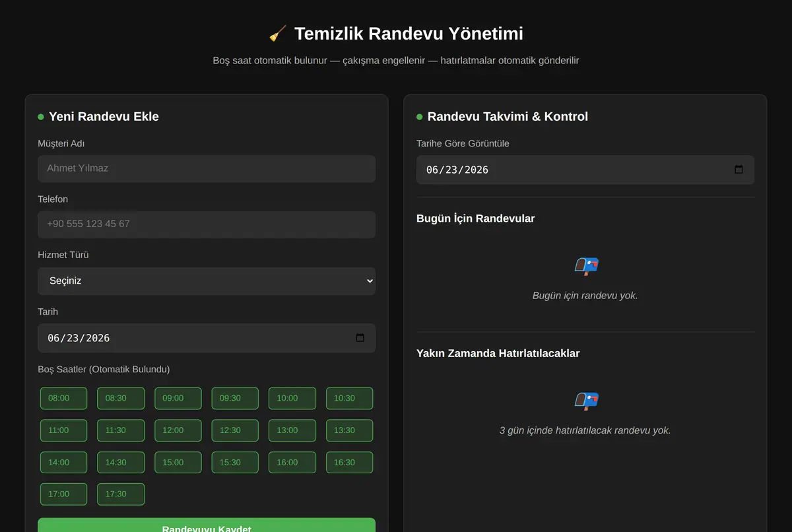Select the 13:30 time slot
Viewport: 792px width, 532px height.
(349, 430)
